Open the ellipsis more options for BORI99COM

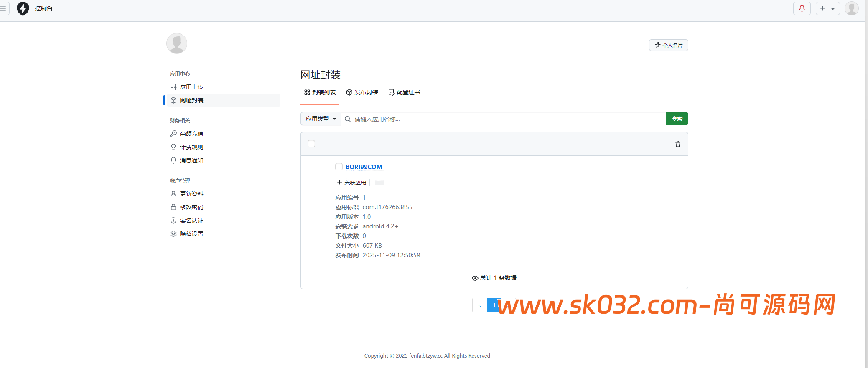point(379,183)
